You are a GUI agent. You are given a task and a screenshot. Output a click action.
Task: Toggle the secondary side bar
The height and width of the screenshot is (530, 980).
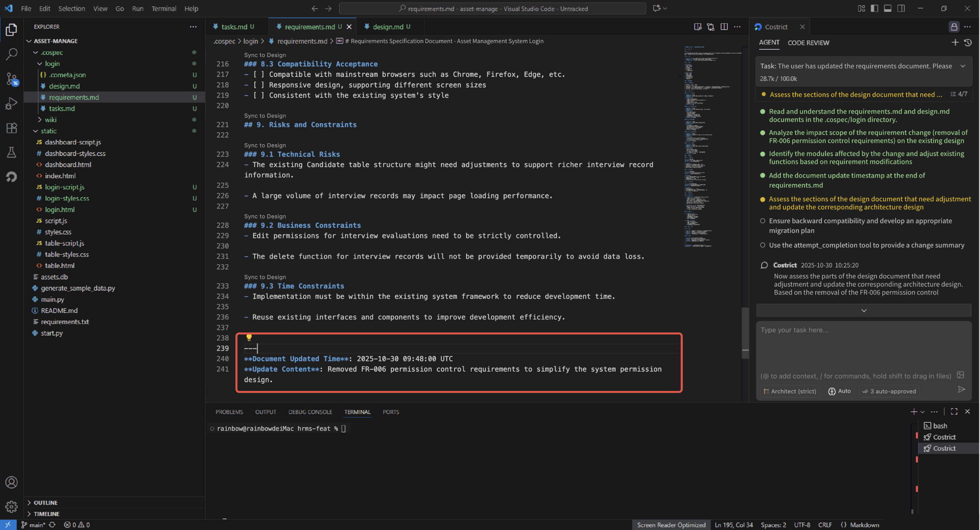click(x=901, y=8)
